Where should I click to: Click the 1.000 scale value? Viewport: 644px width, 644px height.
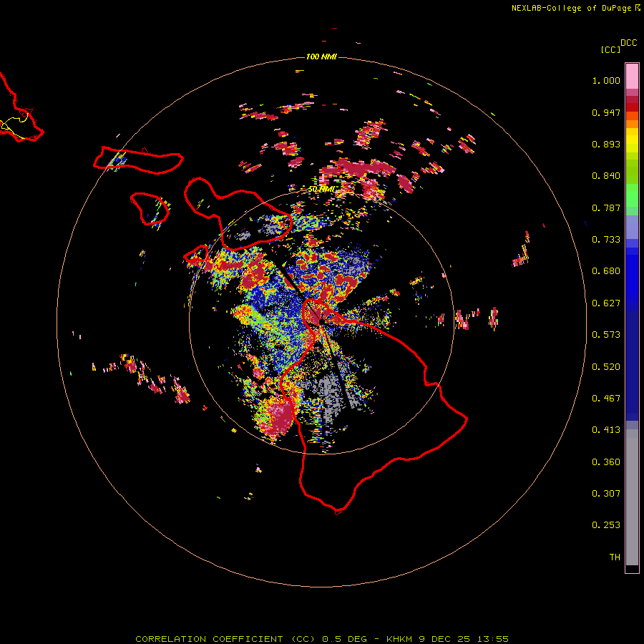[x=606, y=80]
